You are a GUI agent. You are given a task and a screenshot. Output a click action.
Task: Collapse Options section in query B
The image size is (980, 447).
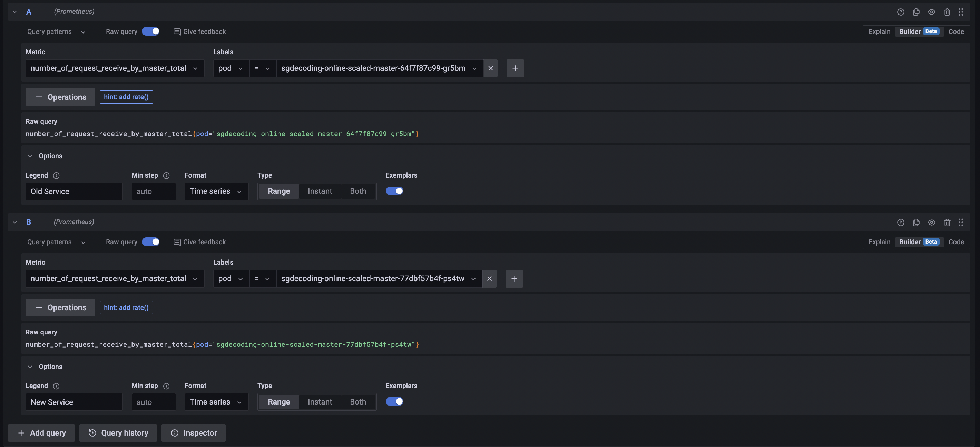coord(45,367)
